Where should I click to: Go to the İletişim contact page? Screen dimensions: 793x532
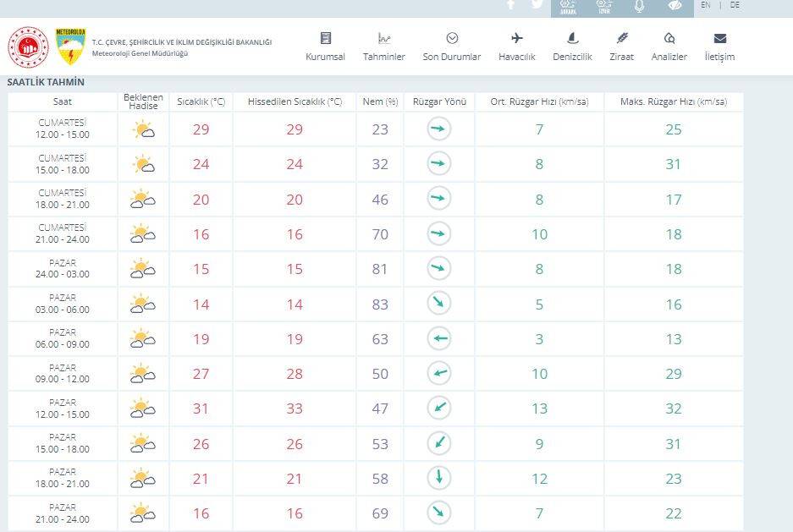pyautogui.click(x=719, y=47)
